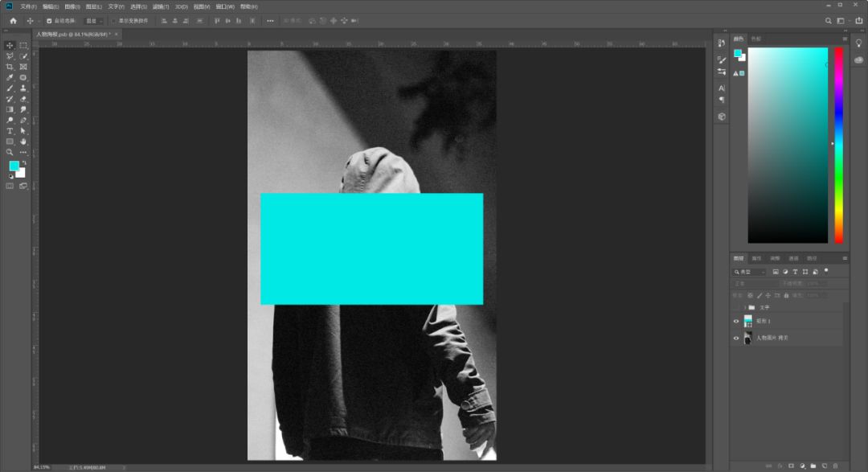Hide the 矩形 1 rectangle layer
The width and height of the screenshot is (868, 472).
point(736,322)
